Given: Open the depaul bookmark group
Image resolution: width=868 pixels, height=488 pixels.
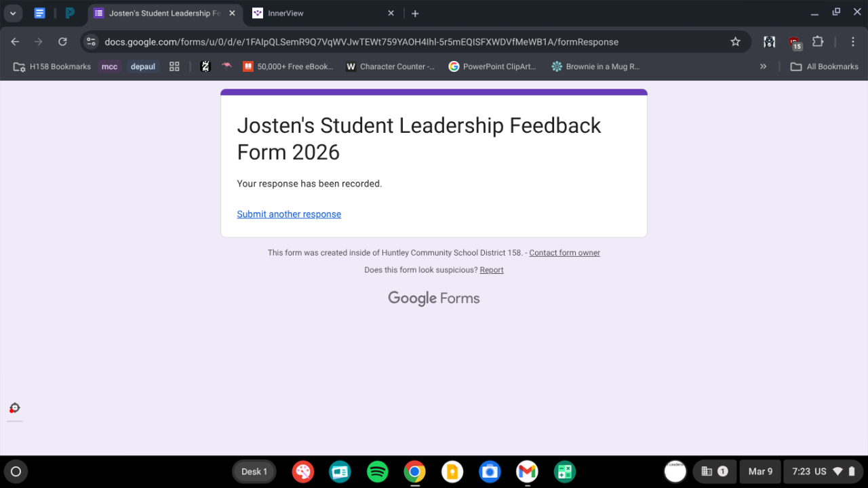Looking at the screenshot, I should click(143, 66).
